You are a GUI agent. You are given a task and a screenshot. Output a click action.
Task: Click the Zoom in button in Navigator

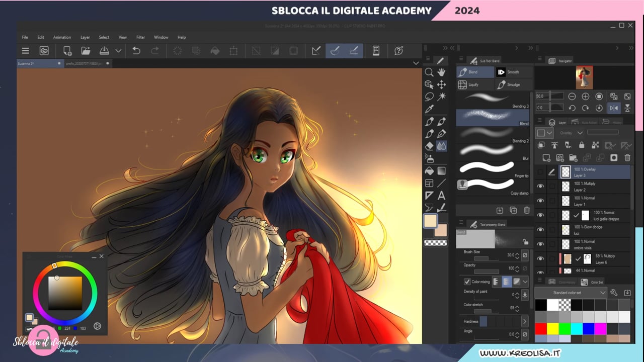[x=586, y=96]
